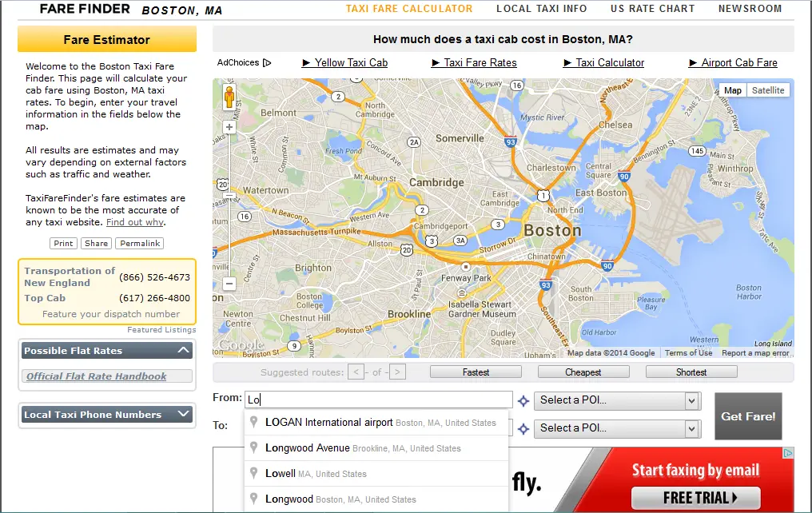Switch map view to Satellite
The width and height of the screenshot is (812, 513).
[x=768, y=90]
